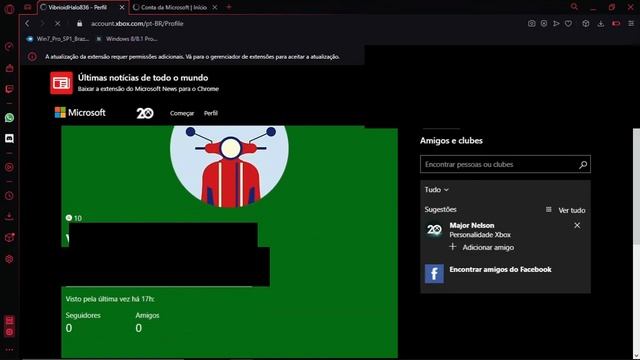The width and height of the screenshot is (640, 360).
Task: Open the Perfil menu item
Action: pos(211,113)
